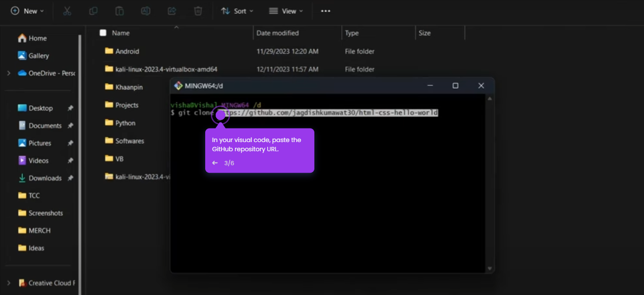Open the Sort menu
Viewport: 644px width, 295px height.
click(x=237, y=11)
